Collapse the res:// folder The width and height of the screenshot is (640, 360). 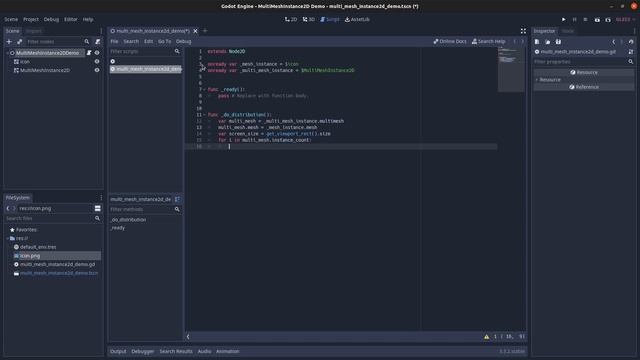pos(7,238)
